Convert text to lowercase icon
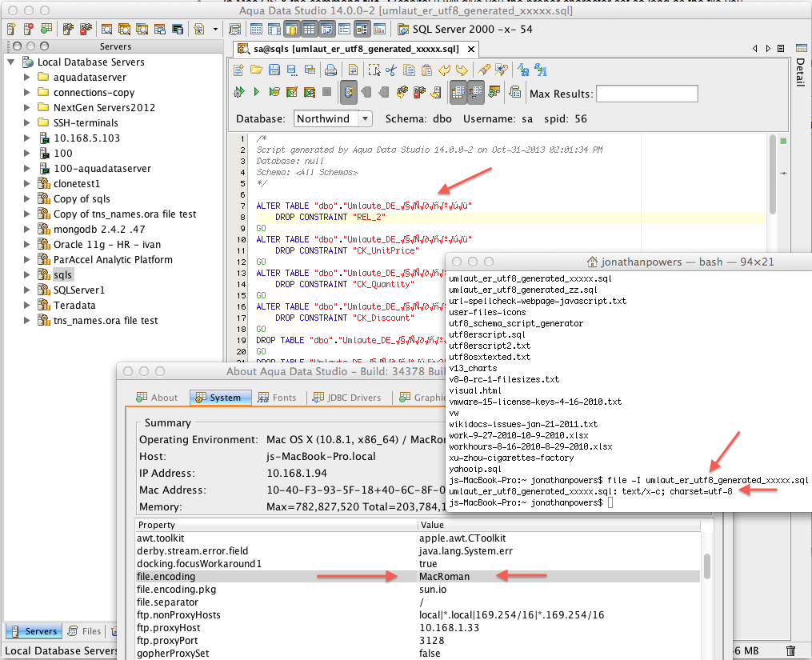This screenshot has width=812, height=660. click(x=523, y=70)
